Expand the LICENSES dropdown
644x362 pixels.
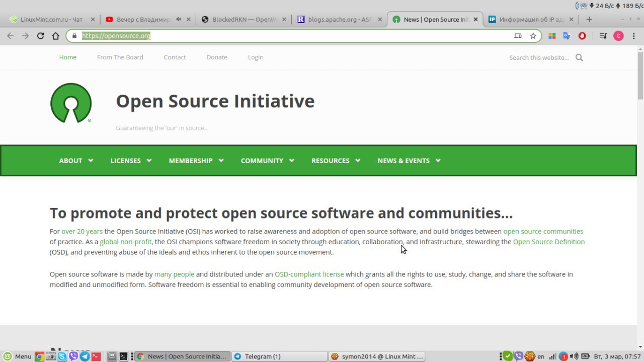point(131,161)
